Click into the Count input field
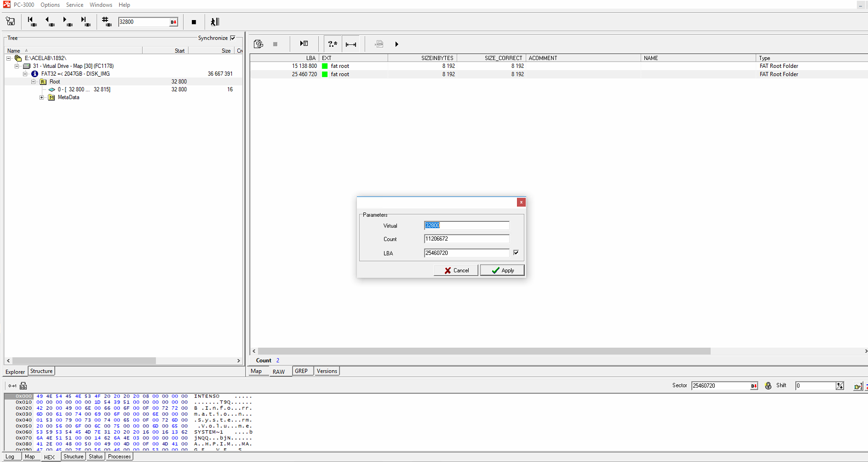Screen dimensions: 868x462 click(466, 239)
